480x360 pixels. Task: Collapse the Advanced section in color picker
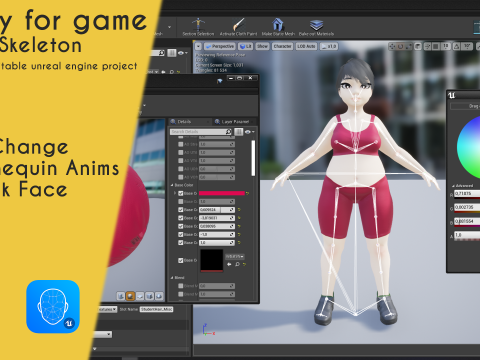pyautogui.click(x=453, y=186)
